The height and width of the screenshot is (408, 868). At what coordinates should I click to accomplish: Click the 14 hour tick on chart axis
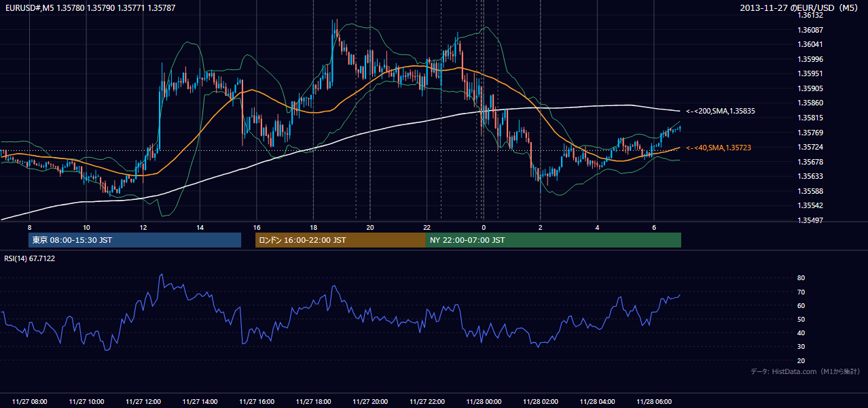click(200, 227)
